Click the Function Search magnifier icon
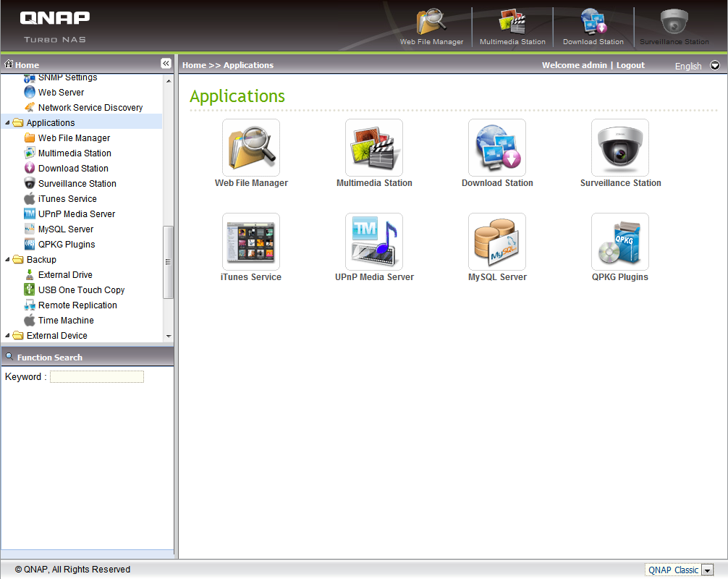The height and width of the screenshot is (579, 728). coord(9,357)
